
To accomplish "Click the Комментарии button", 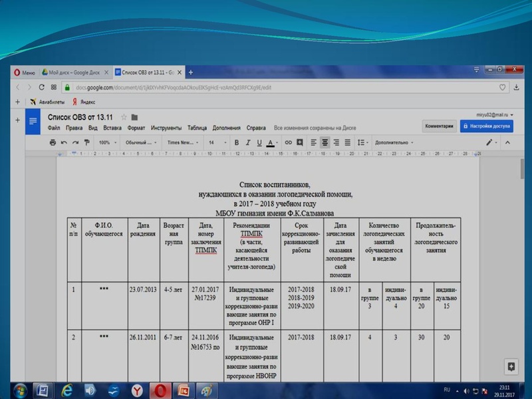I will pos(439,125).
